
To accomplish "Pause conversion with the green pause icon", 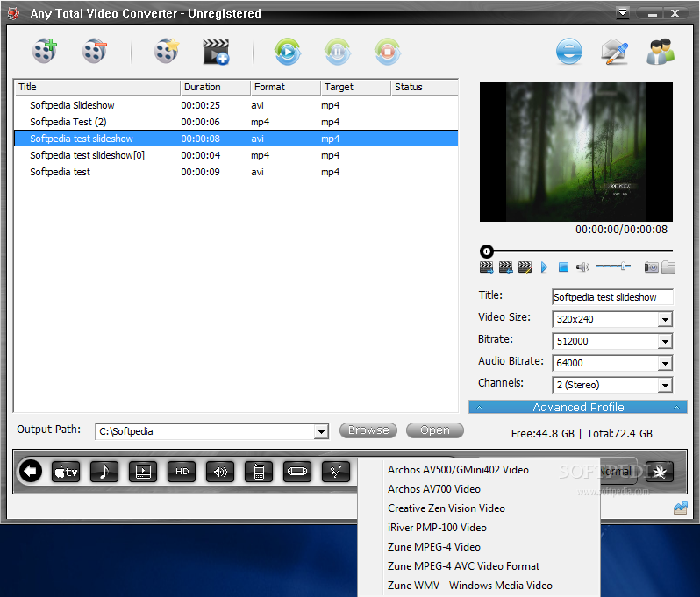I will (x=338, y=52).
